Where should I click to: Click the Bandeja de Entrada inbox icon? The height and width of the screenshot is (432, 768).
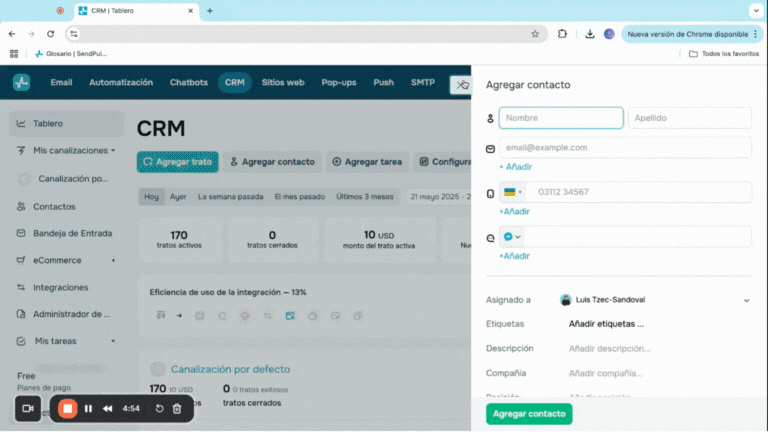click(x=21, y=233)
